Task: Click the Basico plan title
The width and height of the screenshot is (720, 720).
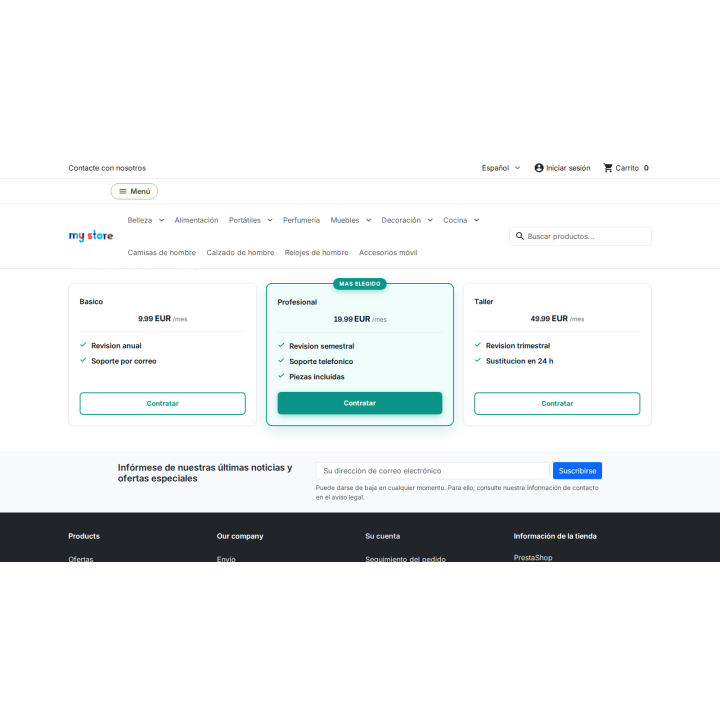Action: pos(91,302)
